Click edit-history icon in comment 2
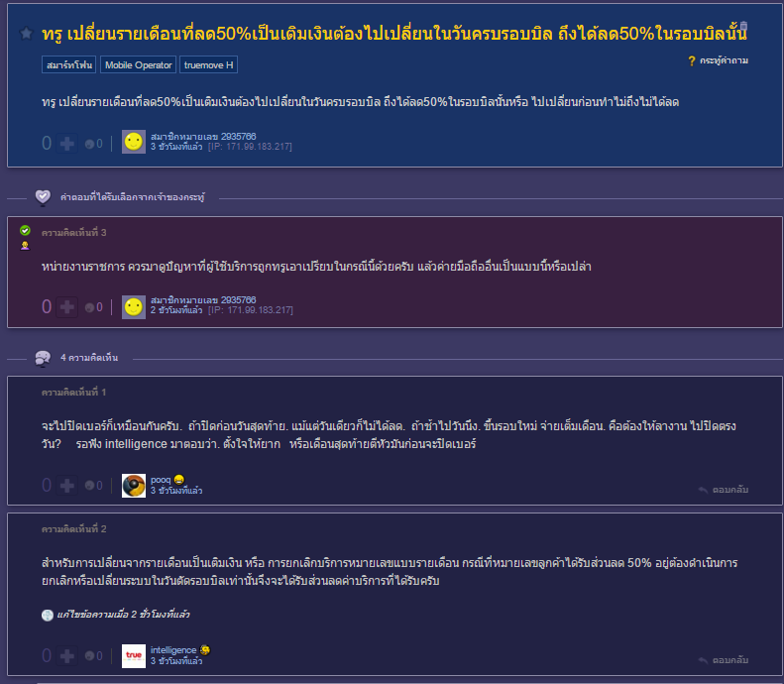Viewport: 784px width, 684px height. (48, 615)
